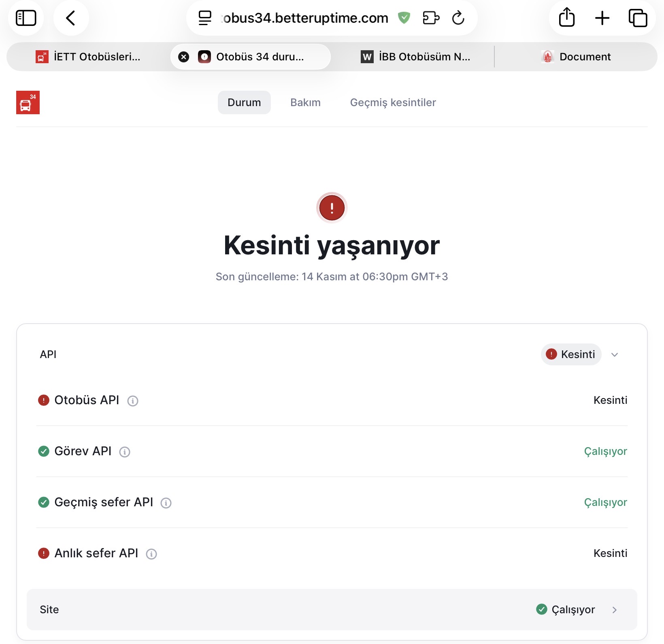Image resolution: width=664 pixels, height=644 pixels.
Task: Go back to the previous page
Action: click(71, 18)
